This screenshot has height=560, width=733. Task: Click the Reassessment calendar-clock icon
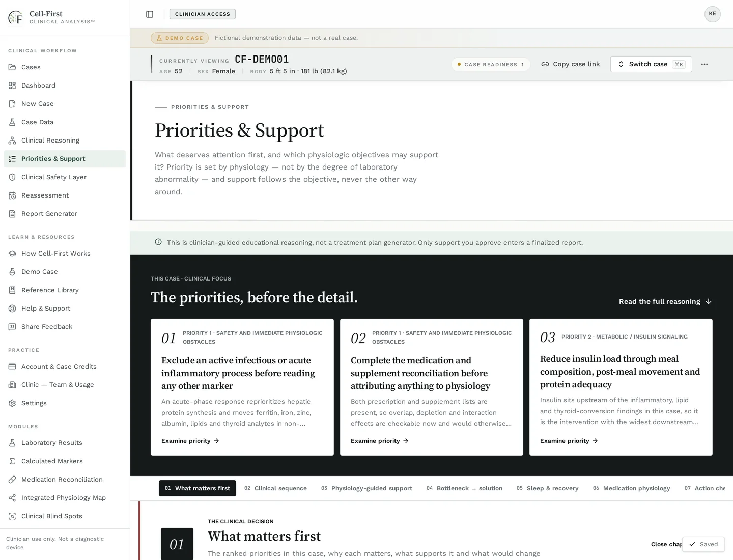(12, 195)
